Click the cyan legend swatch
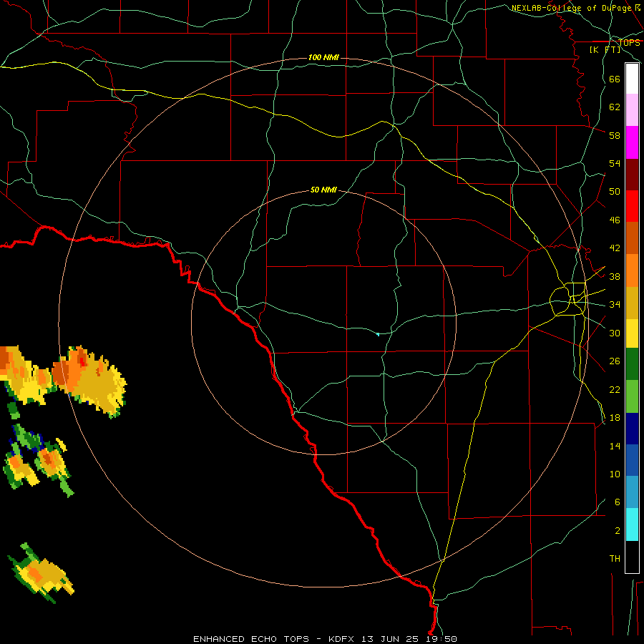 (x=632, y=525)
